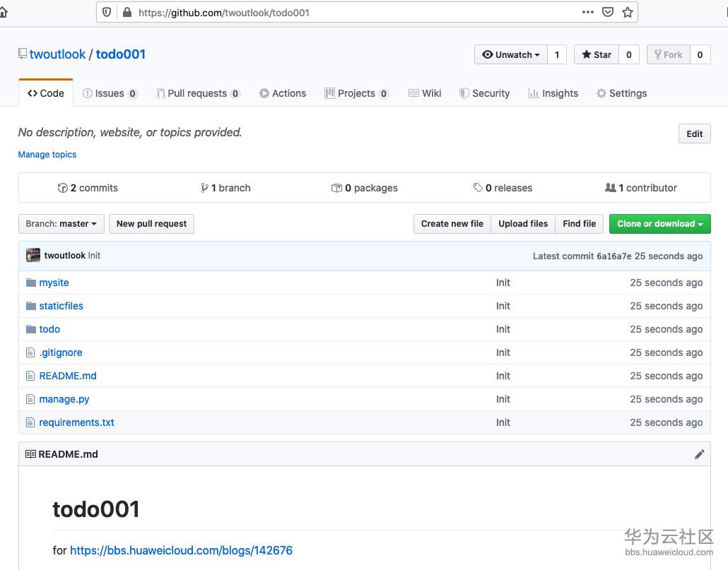Go to the Actions tab
728x570 pixels.
coord(283,93)
